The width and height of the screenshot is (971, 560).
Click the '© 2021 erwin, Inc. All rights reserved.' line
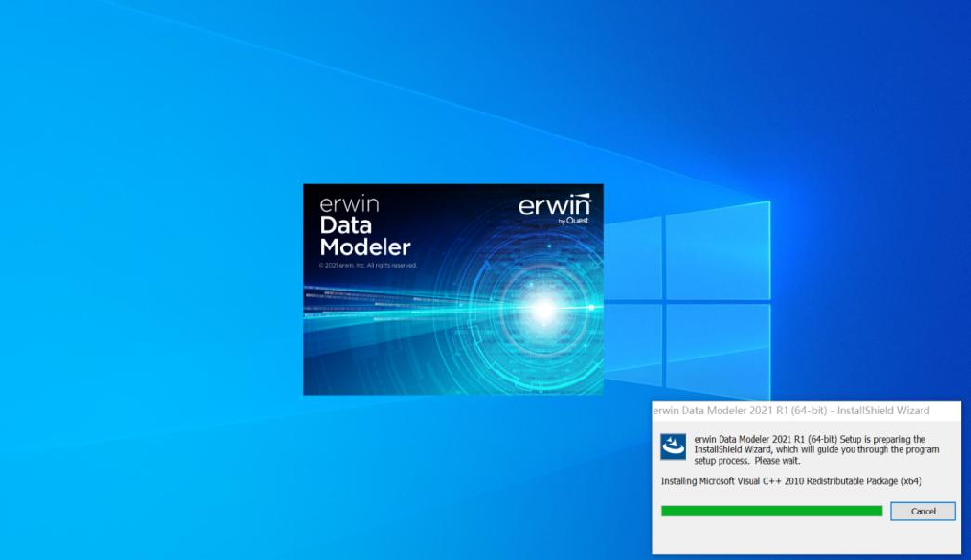tap(368, 266)
